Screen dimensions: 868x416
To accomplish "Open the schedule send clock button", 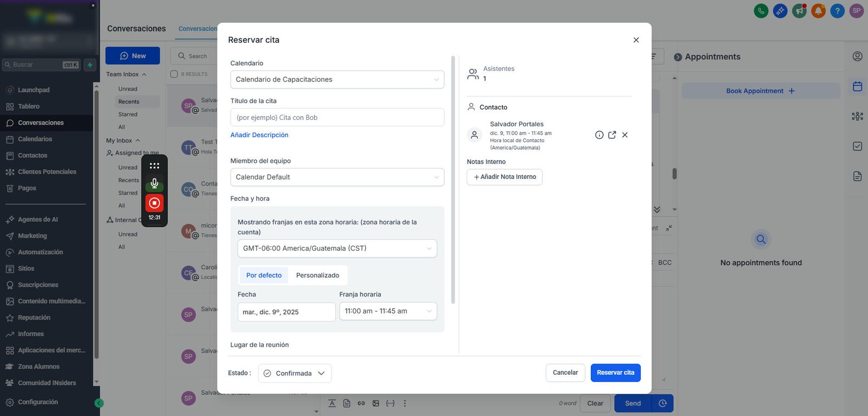I will [662, 404].
